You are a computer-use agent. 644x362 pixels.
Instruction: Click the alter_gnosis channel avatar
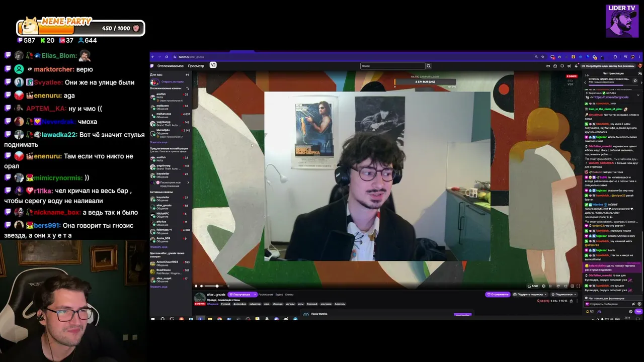coord(200,297)
